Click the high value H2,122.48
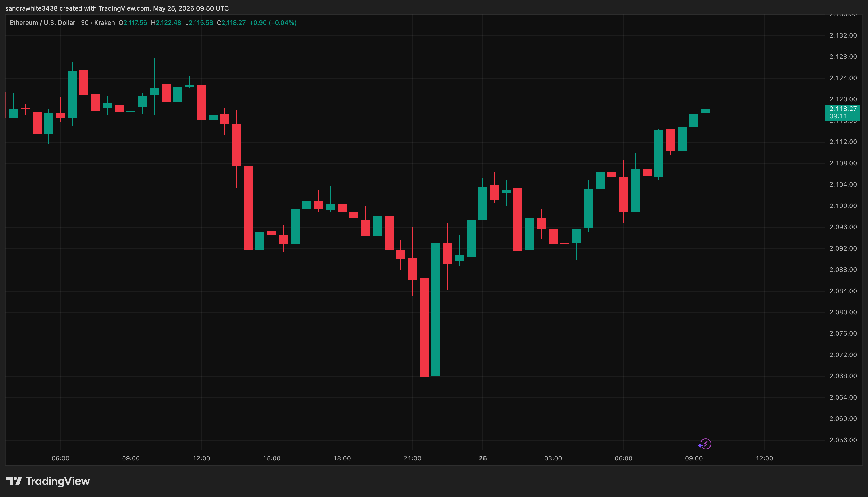Image resolution: width=868 pixels, height=497 pixels. (x=166, y=23)
